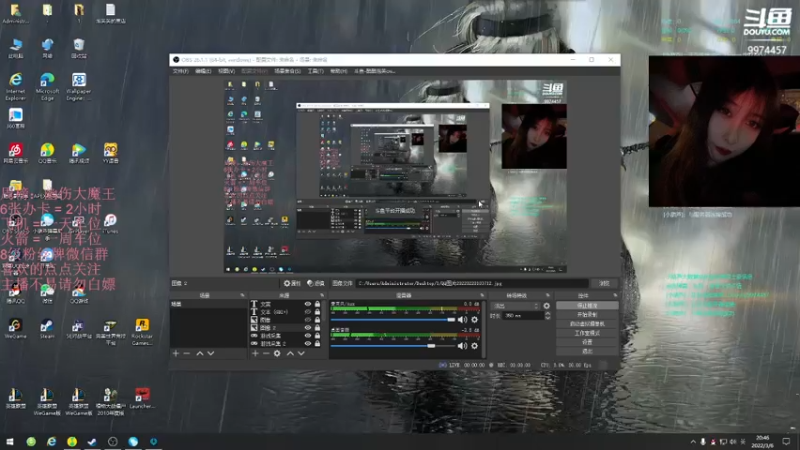The width and height of the screenshot is (800, 450).
Task: Pop out the 场景 dock using its header icon
Action: tap(242, 295)
